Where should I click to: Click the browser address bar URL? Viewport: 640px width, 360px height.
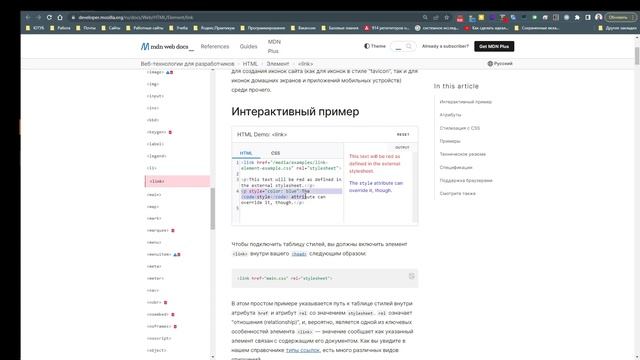(136, 18)
